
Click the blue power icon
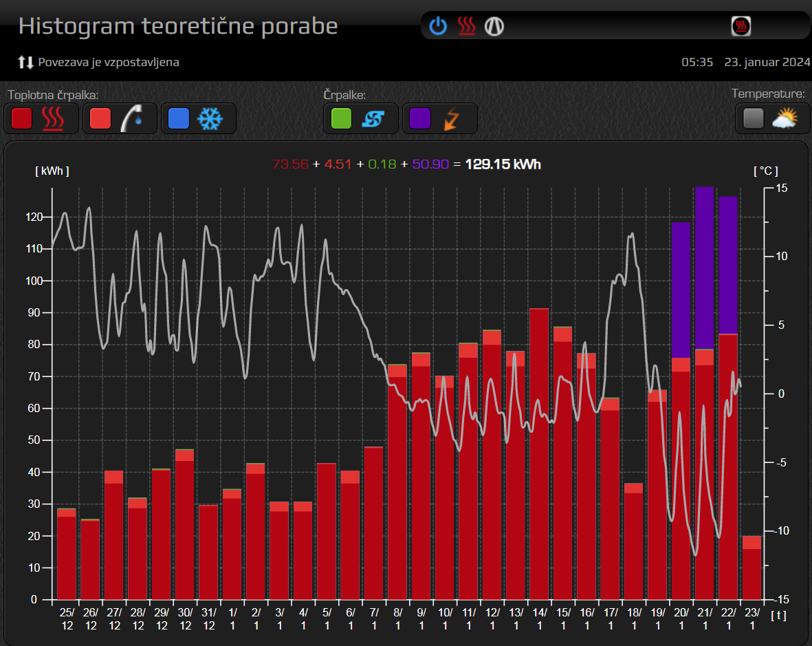[x=438, y=25]
